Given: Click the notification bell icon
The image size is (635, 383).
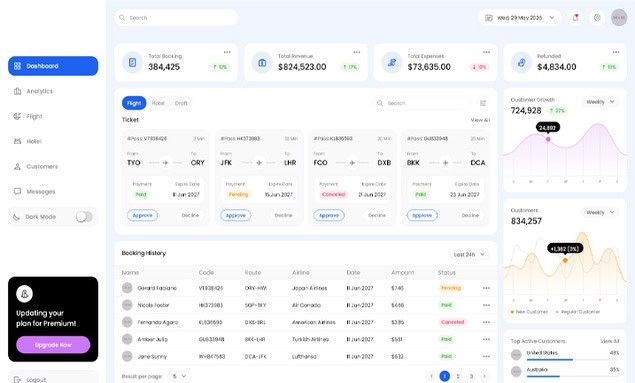Looking at the screenshot, I should click(x=575, y=18).
